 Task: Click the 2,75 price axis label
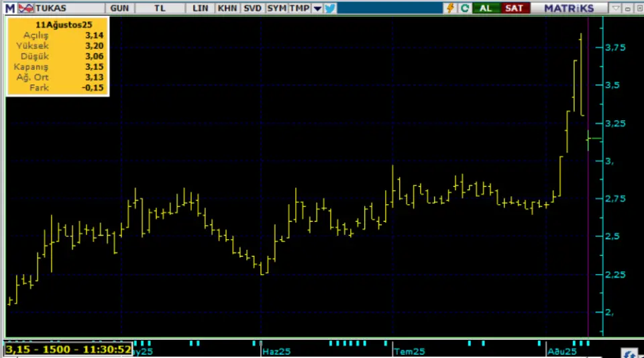(x=615, y=199)
